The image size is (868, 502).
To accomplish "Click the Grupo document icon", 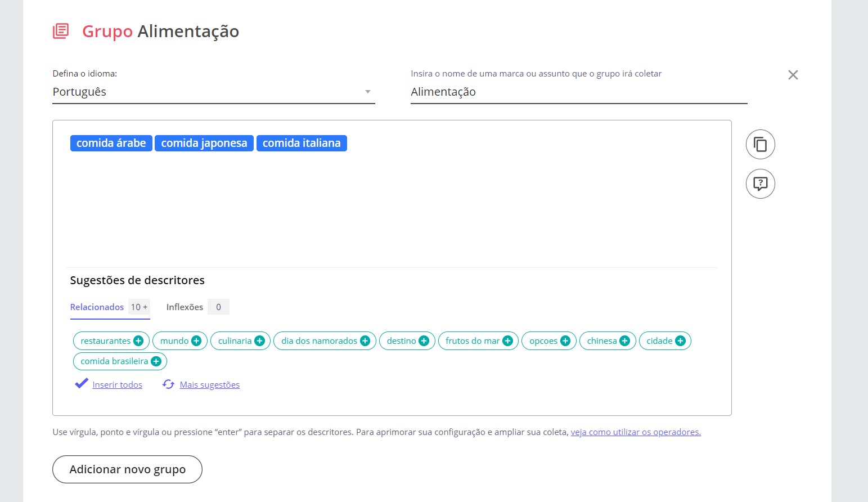I will 61,31.
